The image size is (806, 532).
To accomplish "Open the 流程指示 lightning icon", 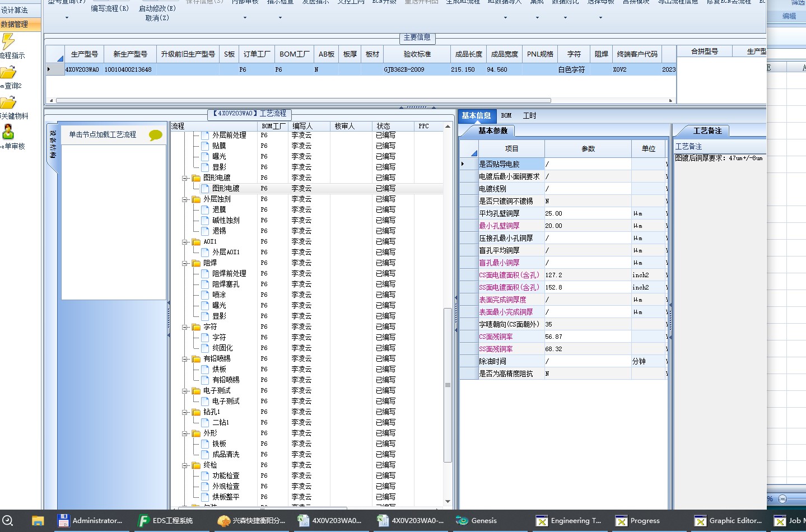I will point(8,41).
